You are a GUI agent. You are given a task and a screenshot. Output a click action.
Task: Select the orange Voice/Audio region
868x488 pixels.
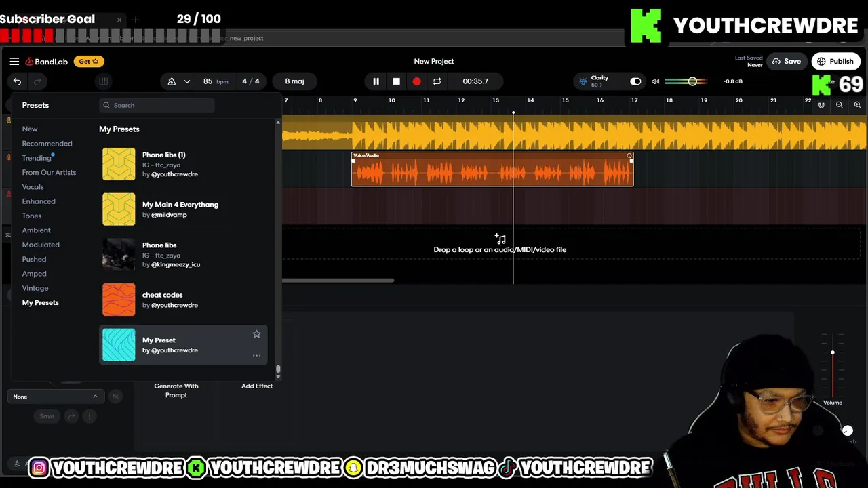tap(492, 169)
